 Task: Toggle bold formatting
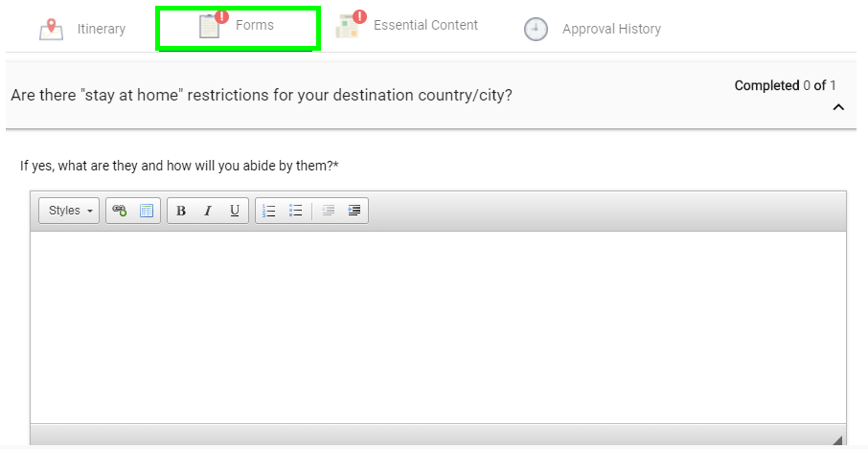181,211
